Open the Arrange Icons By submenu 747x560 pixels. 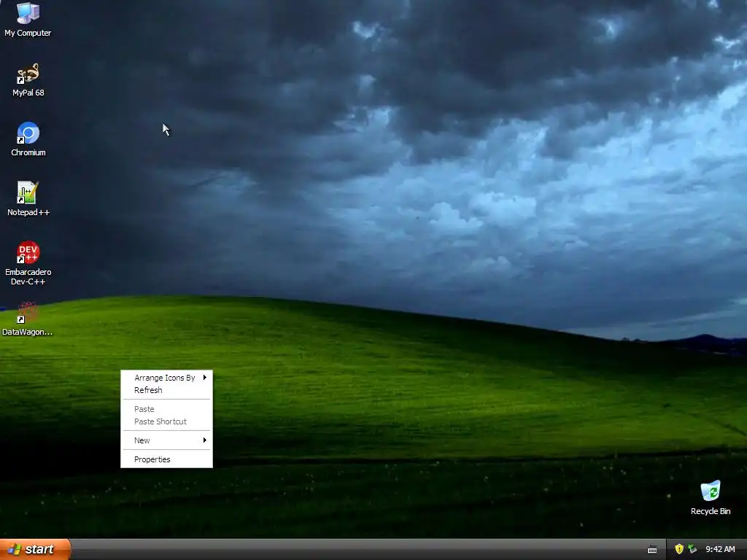[166, 378]
